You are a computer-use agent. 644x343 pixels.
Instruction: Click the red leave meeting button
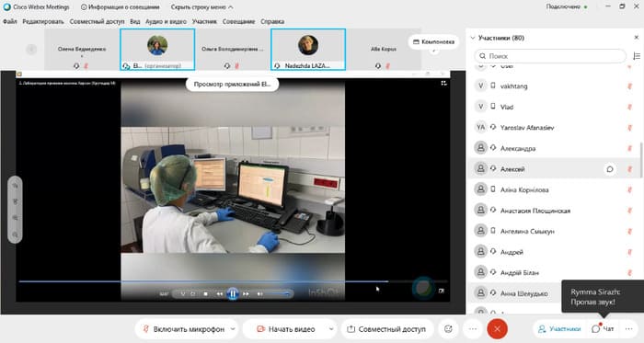point(497,329)
